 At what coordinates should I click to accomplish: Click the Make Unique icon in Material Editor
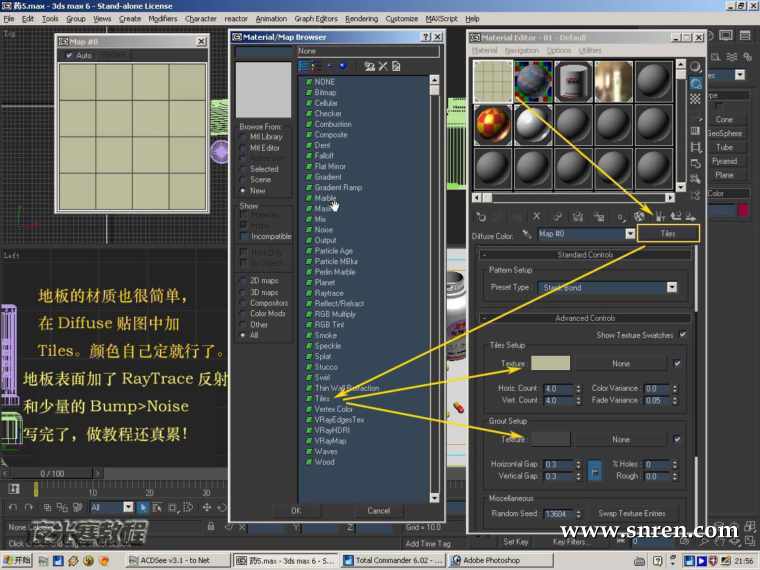557,217
